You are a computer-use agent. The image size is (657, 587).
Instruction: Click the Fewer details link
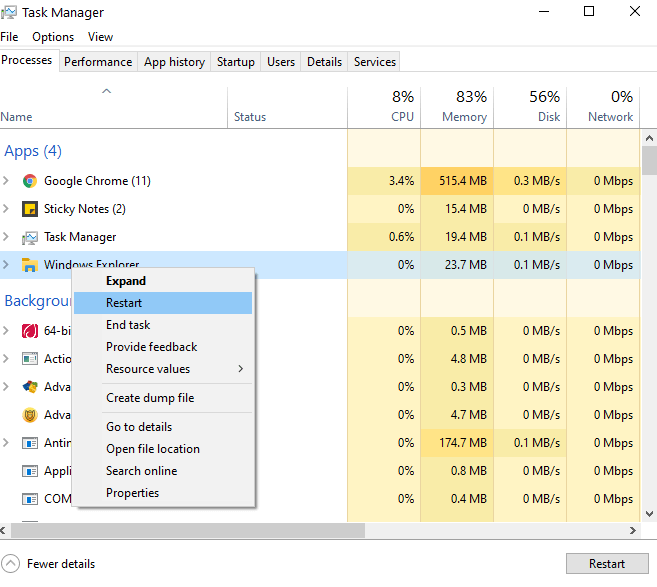61,564
